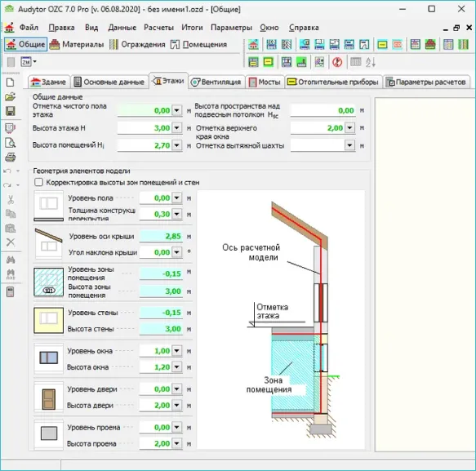Click the app house icon beside Файл menu
This screenshot has width=476, height=471.
10,27
